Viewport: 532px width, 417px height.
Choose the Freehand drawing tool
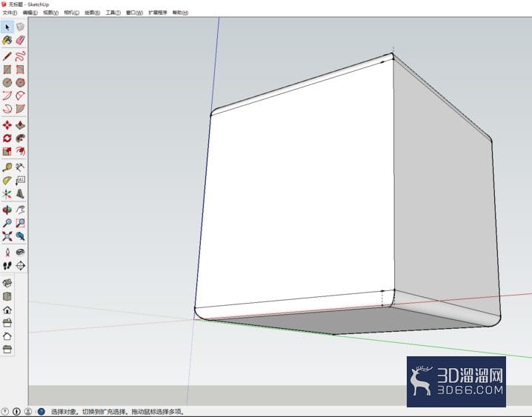(x=20, y=56)
